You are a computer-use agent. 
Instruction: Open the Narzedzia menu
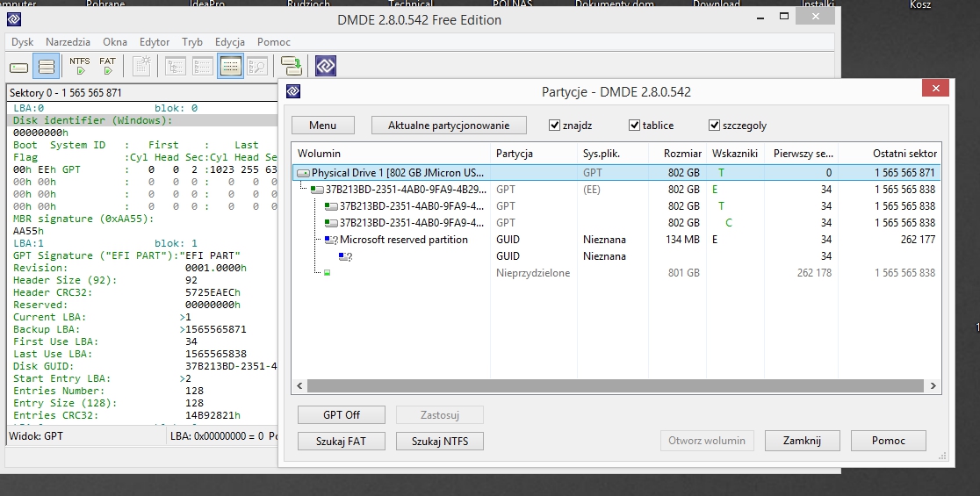[68, 42]
